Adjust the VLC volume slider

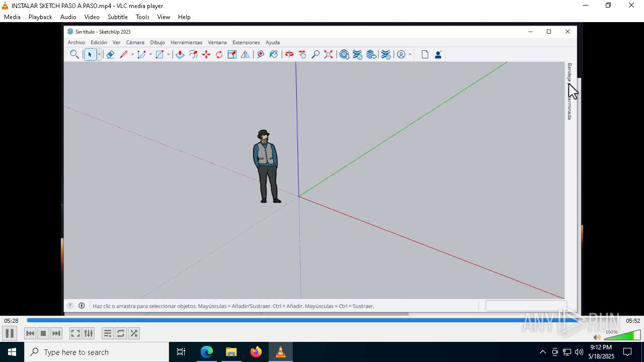click(x=622, y=335)
